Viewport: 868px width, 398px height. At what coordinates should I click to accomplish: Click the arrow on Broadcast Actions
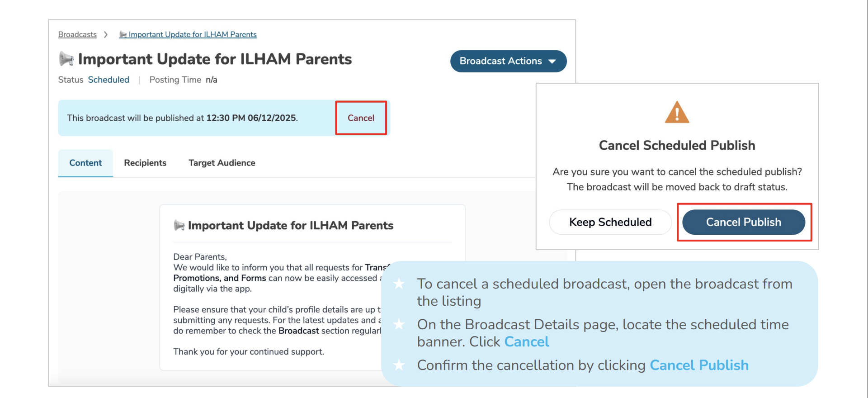pyautogui.click(x=552, y=62)
